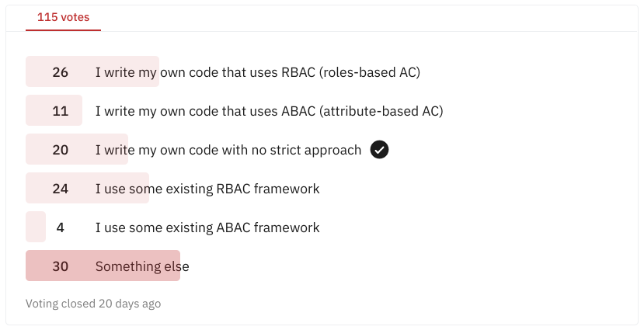
Task: Click the 24 vote count number
Action: point(61,189)
